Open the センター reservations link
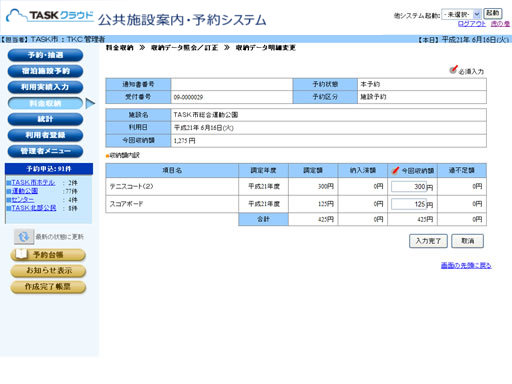Image resolution: width=512 pixels, height=384 pixels. tap(23, 199)
